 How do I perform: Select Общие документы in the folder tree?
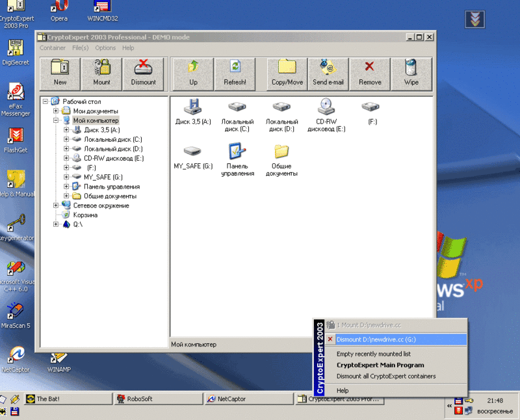(110, 196)
